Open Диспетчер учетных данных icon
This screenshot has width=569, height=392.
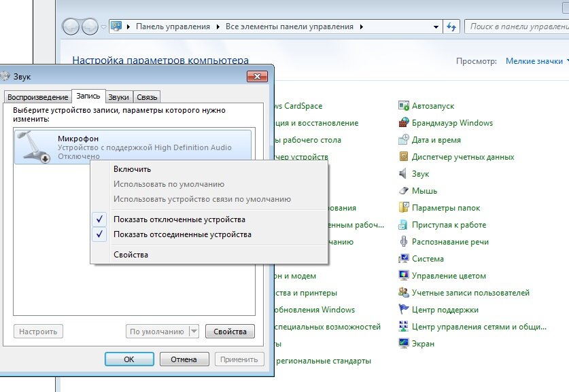coord(404,157)
